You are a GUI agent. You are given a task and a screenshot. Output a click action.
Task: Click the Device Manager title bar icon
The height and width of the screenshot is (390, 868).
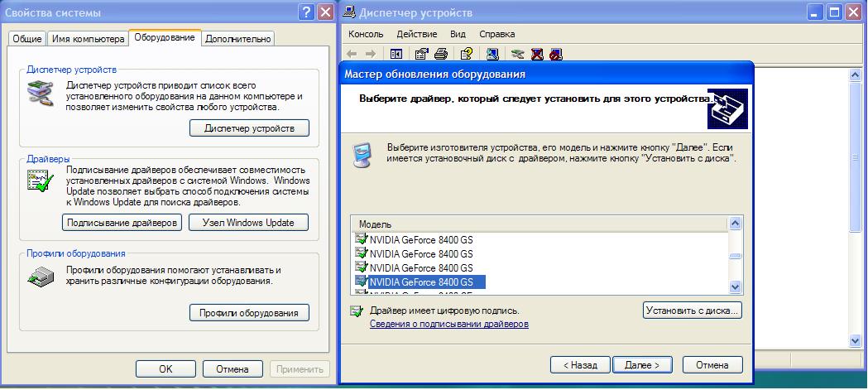tap(348, 12)
